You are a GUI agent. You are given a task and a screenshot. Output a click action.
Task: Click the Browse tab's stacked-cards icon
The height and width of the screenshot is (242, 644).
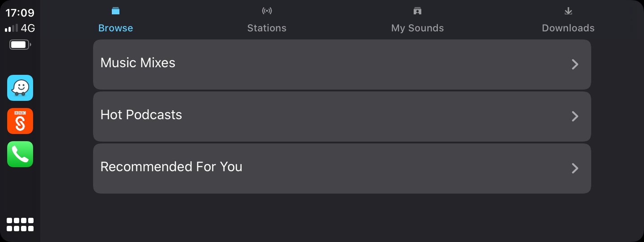click(116, 11)
